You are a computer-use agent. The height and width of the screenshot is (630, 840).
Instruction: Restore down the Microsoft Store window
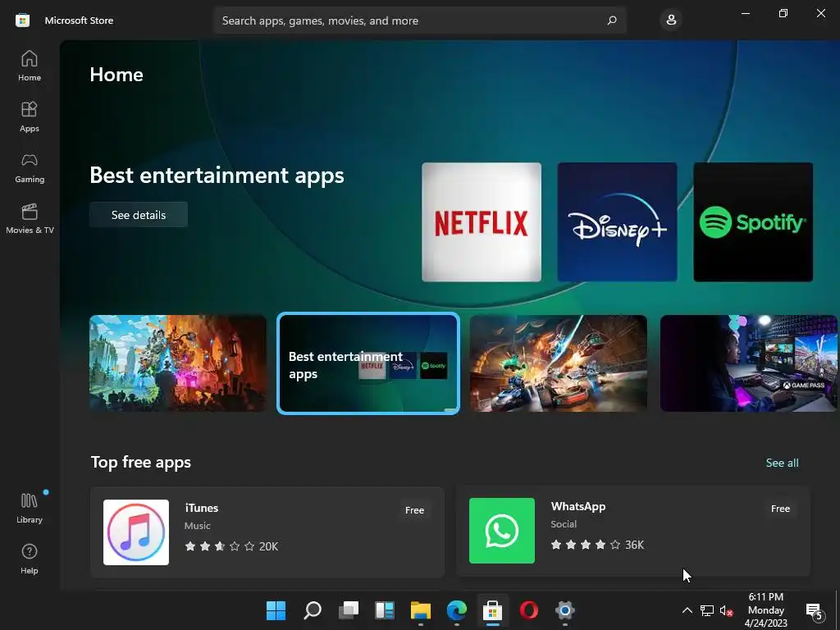coord(783,13)
